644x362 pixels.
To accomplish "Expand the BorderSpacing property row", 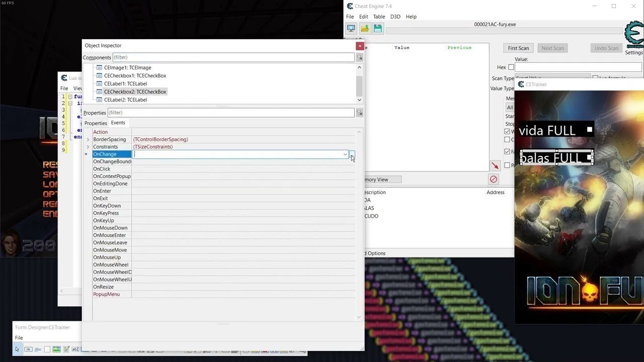I will click(x=88, y=139).
